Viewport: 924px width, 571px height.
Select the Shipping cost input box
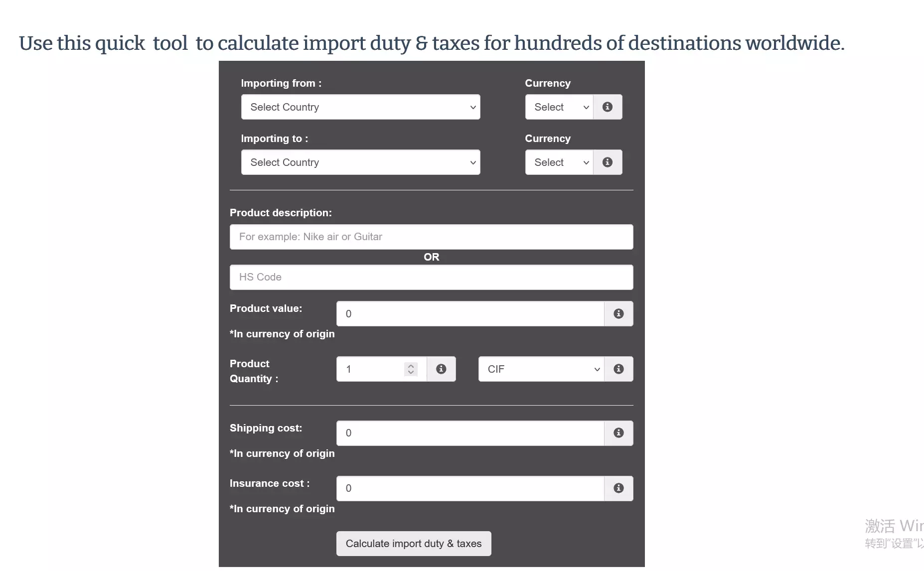470,433
